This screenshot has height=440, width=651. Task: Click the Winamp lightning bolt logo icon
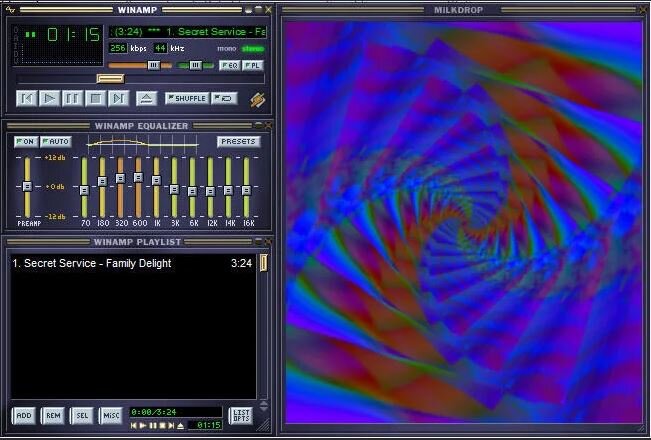point(257,100)
